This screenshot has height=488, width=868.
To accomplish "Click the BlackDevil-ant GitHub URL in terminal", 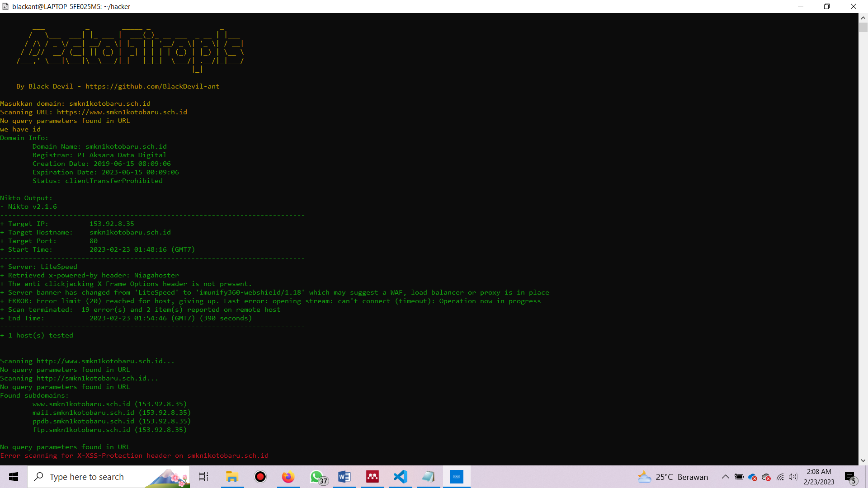I will 152,86.
